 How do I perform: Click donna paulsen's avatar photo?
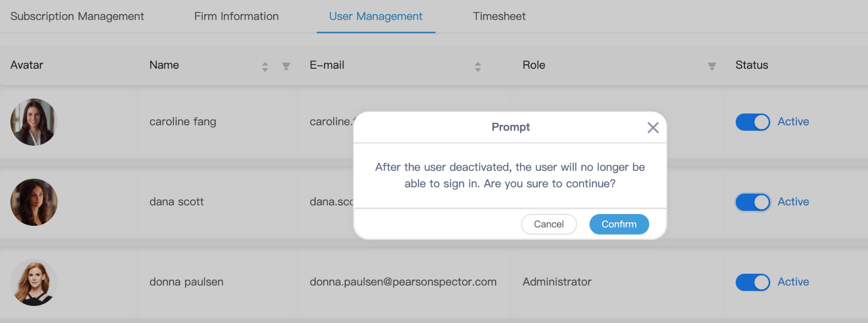tap(34, 282)
